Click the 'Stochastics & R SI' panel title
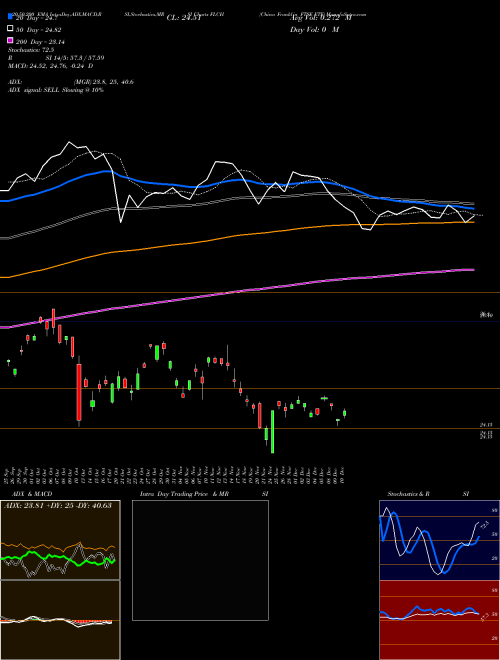This screenshot has width=500, height=660. [428, 494]
